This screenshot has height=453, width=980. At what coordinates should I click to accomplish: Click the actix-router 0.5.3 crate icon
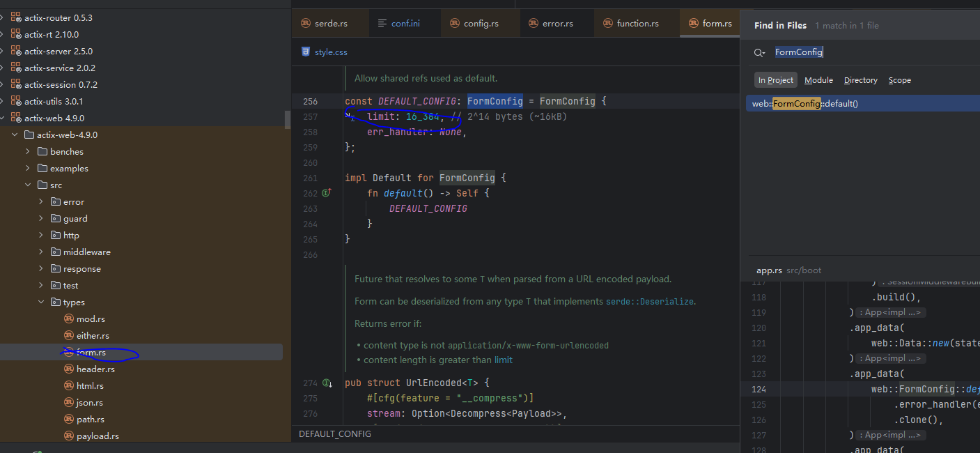[16, 17]
